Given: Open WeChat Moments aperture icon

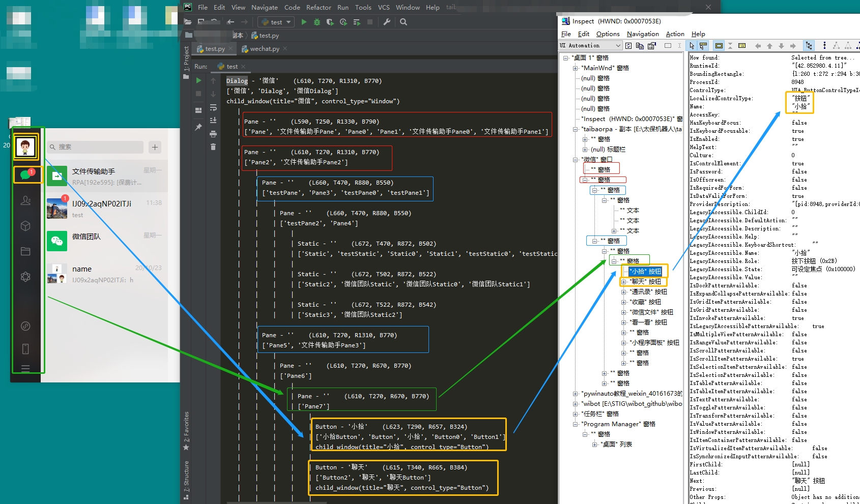Looking at the screenshot, I should point(25,277).
